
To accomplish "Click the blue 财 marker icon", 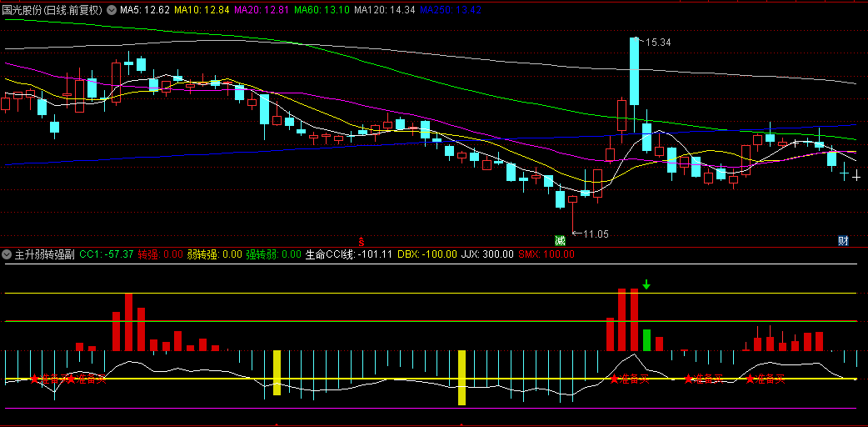I will pos(843,241).
